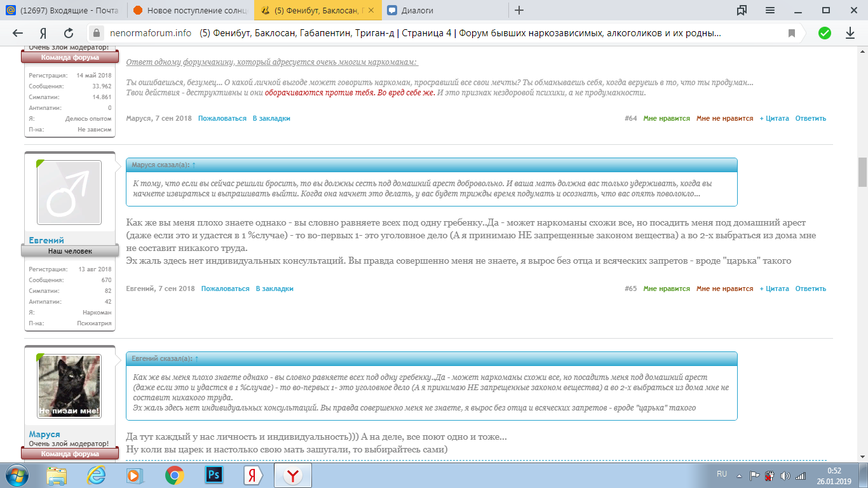
Task: Click 'Мне нравится' on post #65
Action: [x=666, y=288]
